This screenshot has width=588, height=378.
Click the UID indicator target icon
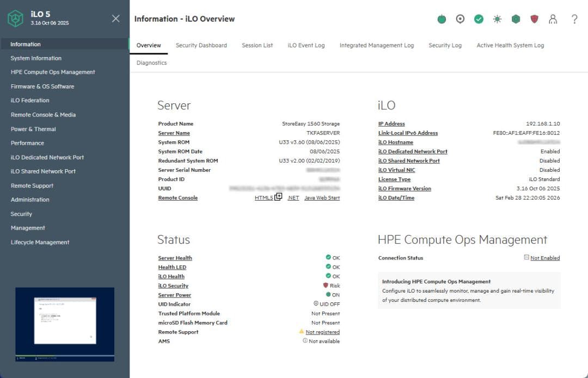(460, 18)
